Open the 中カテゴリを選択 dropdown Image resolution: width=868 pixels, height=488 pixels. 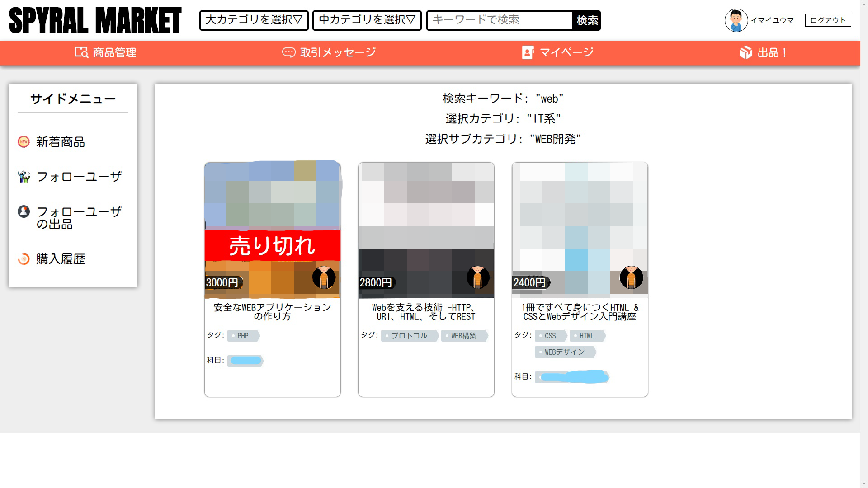click(367, 20)
